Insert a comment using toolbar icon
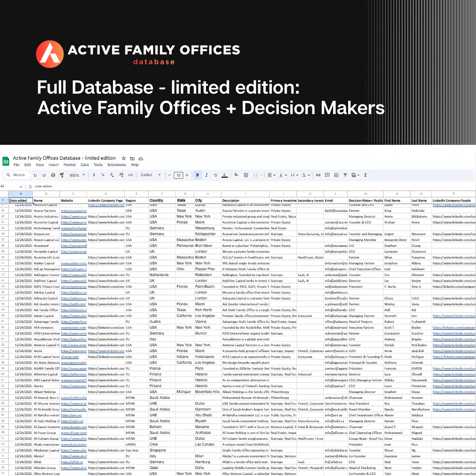This screenshot has width=476, height=476. [327, 175]
